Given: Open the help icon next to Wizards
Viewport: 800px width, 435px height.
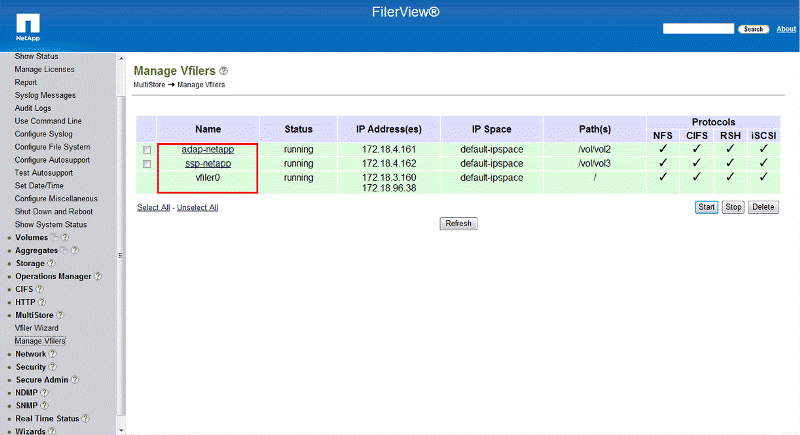Looking at the screenshot, I should (x=52, y=431).
